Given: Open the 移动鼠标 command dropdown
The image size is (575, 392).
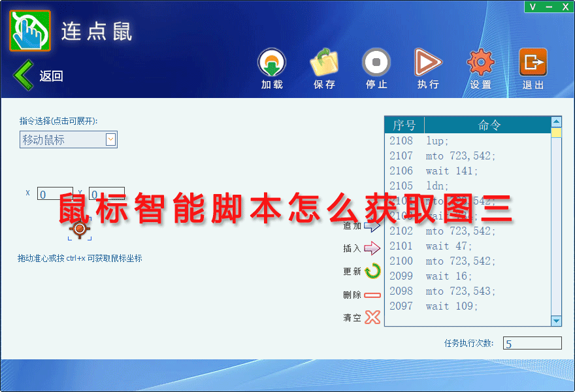Looking at the screenshot, I should tap(69, 139).
